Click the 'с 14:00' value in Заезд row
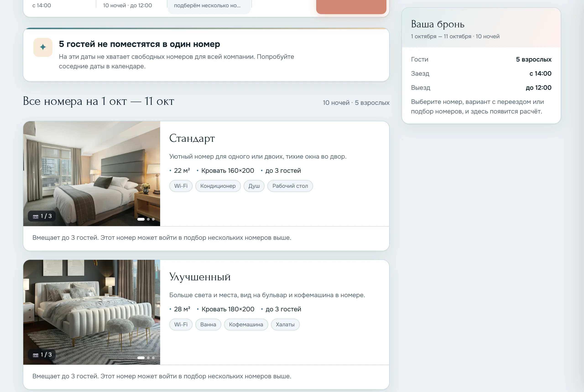The width and height of the screenshot is (584, 392). (540, 73)
